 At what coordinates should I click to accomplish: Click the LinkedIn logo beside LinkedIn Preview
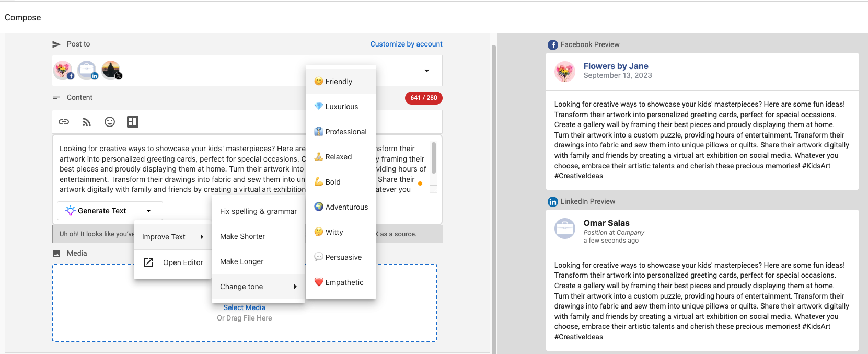(553, 202)
